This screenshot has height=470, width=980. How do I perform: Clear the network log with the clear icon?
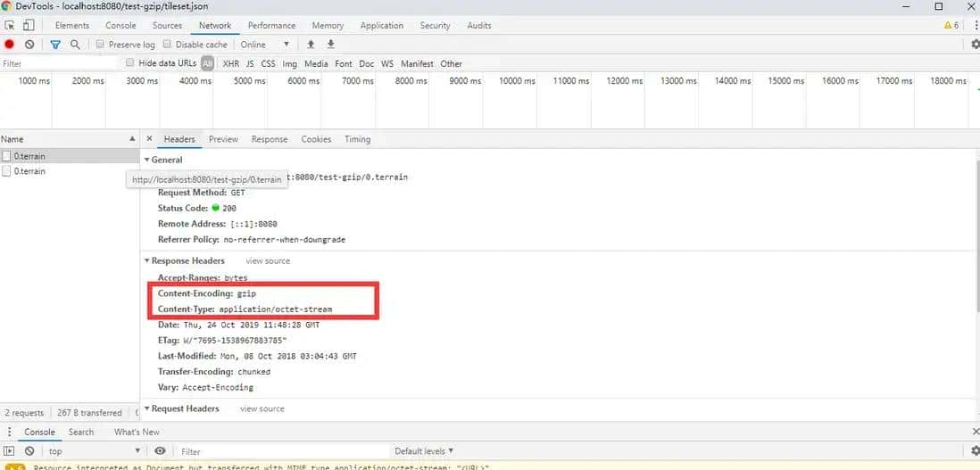tap(29, 45)
